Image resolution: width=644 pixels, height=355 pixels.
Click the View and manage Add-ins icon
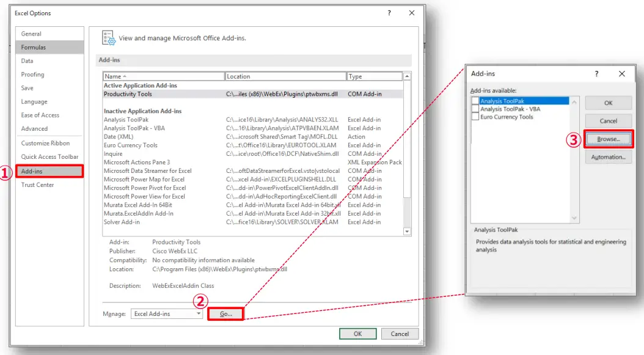[108, 37]
